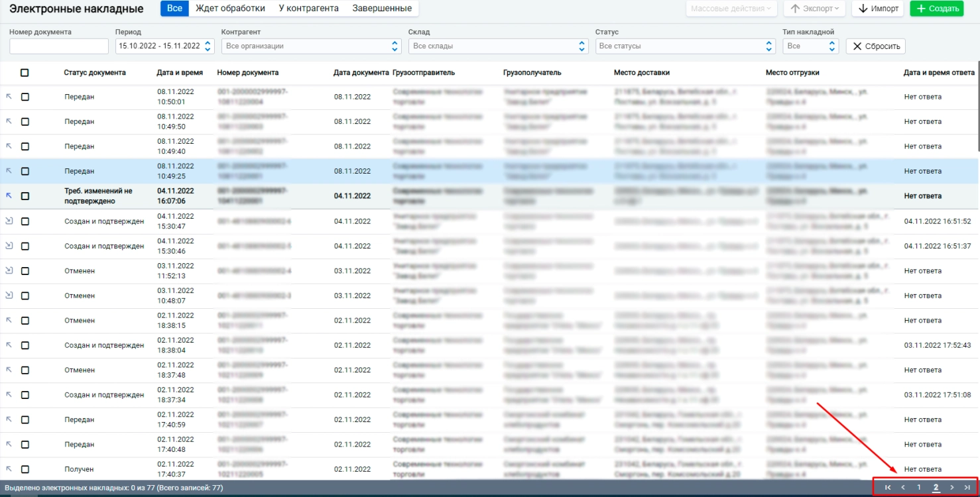Click the Импорт button

pos(878,9)
